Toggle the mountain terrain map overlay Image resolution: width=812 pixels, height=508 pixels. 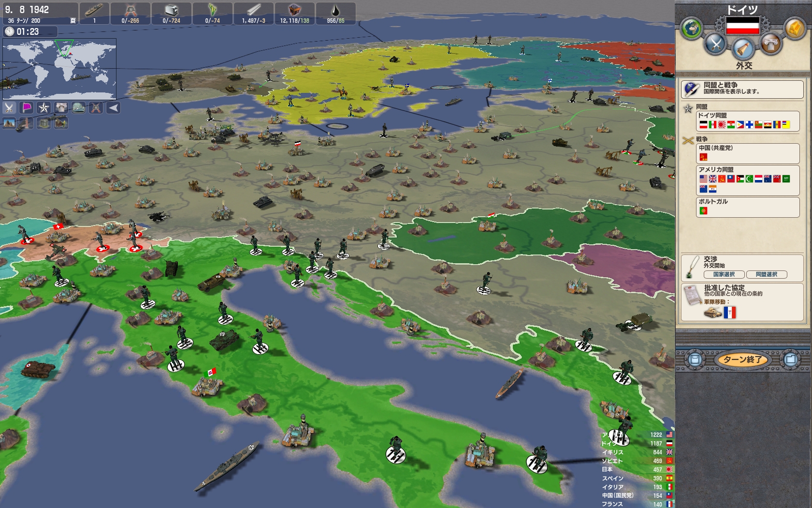(x=9, y=124)
